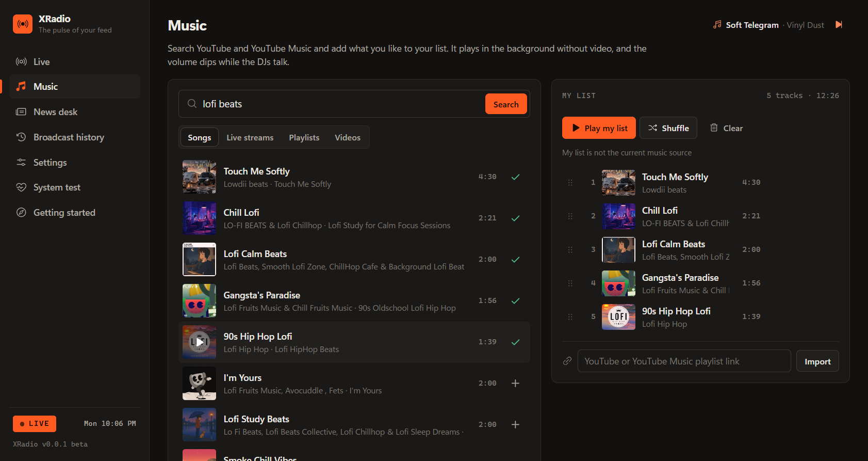The width and height of the screenshot is (868, 461).
Task: Open the Live section
Action: (x=75, y=62)
